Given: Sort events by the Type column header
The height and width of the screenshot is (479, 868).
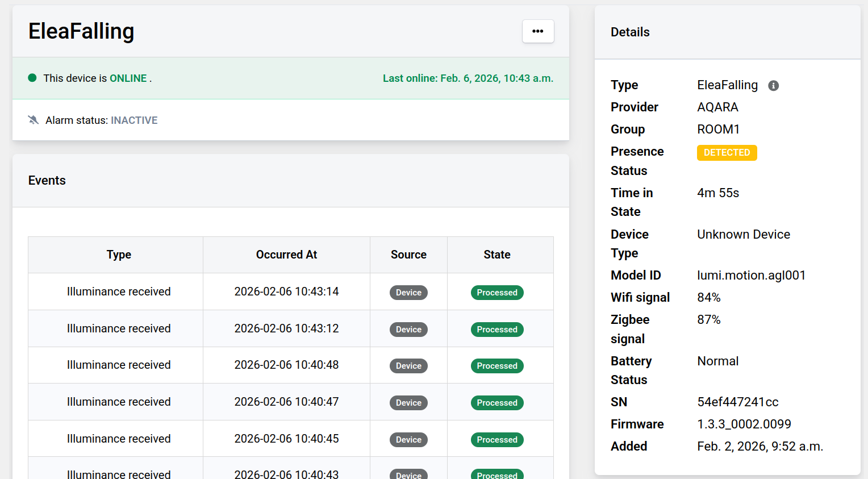Looking at the screenshot, I should point(119,255).
